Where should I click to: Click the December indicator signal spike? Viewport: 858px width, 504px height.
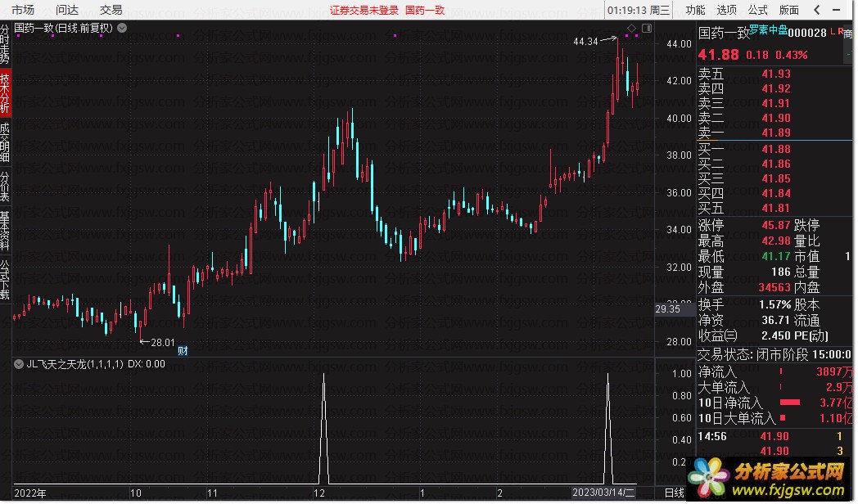point(324,429)
